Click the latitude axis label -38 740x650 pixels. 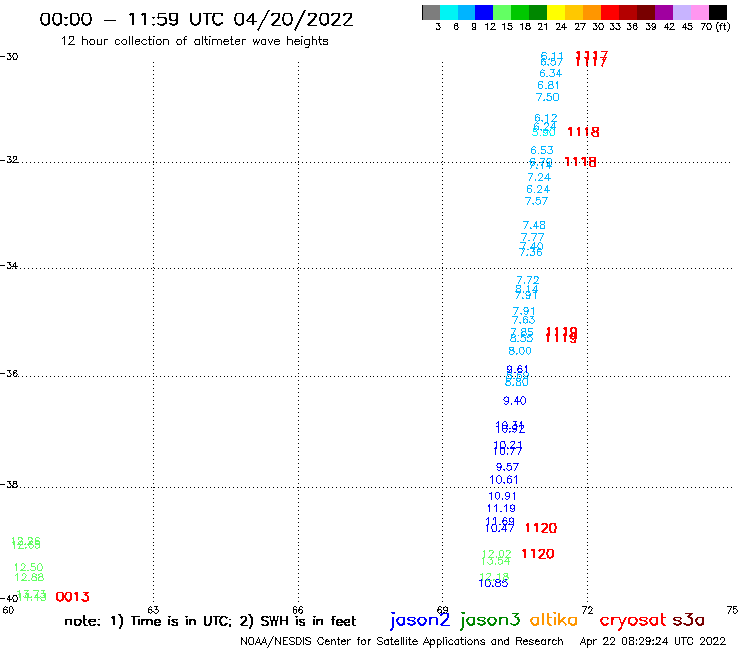(9, 485)
